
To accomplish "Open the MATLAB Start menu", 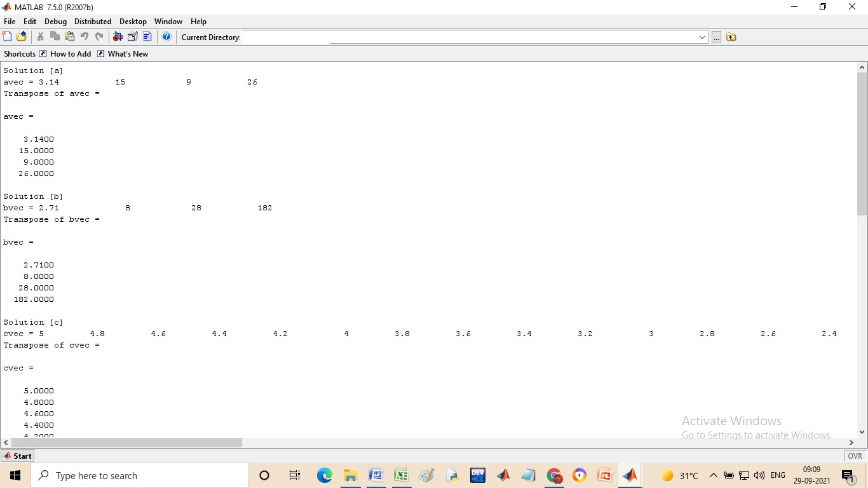I will (18, 456).
